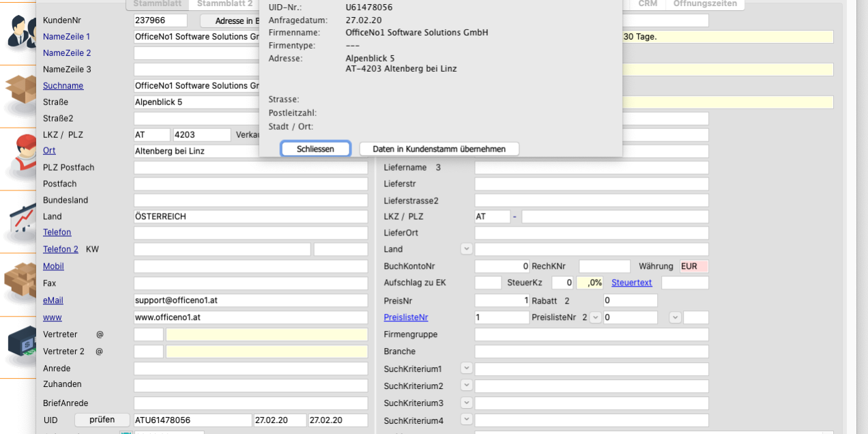The image size is (868, 434).
Task: Click the eMail field with support@officeno1.at
Action: point(250,300)
